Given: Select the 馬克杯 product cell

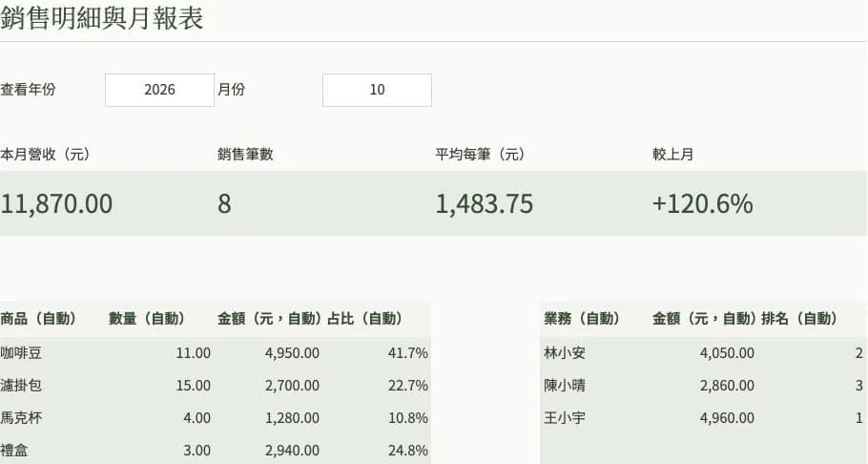Looking at the screenshot, I should coord(21,418).
